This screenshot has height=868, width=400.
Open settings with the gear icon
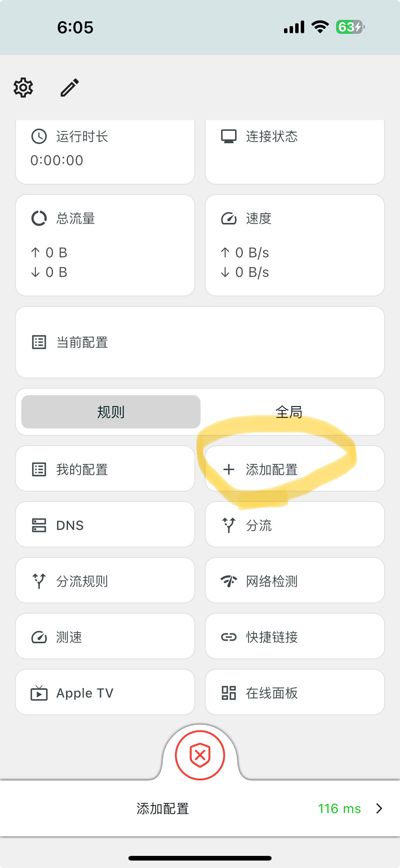23,88
